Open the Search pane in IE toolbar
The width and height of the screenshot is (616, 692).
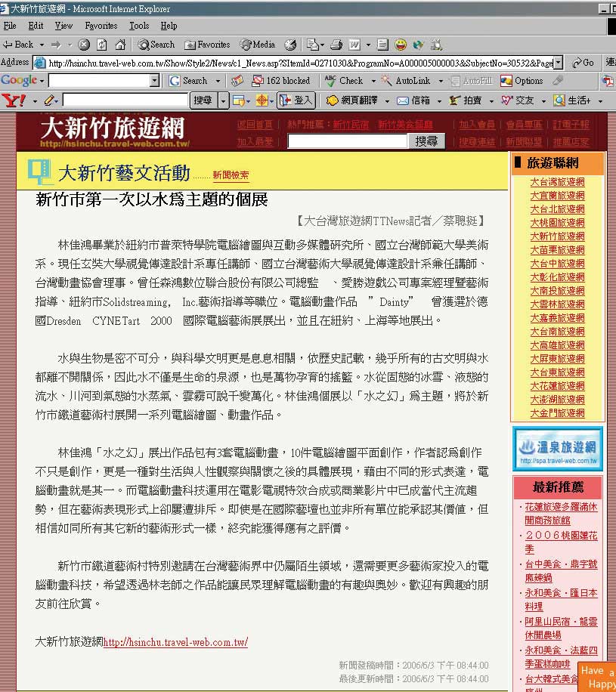tap(156, 45)
